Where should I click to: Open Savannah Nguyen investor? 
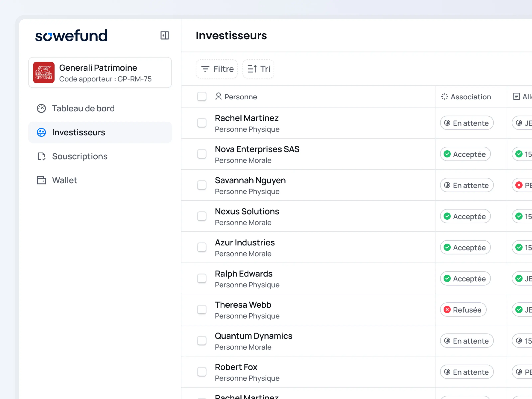(250, 180)
